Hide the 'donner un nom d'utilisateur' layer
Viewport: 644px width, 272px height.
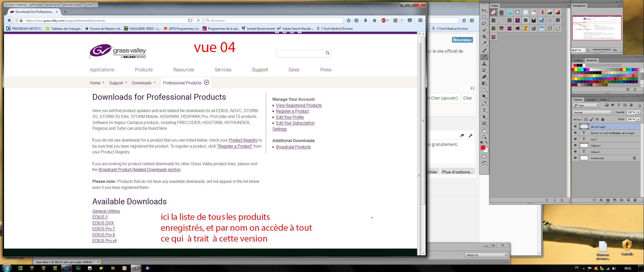coord(575,133)
